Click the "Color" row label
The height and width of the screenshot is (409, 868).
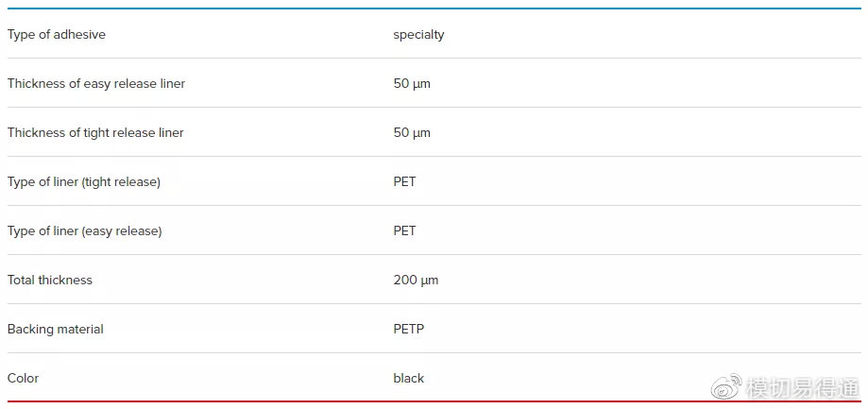click(x=24, y=379)
